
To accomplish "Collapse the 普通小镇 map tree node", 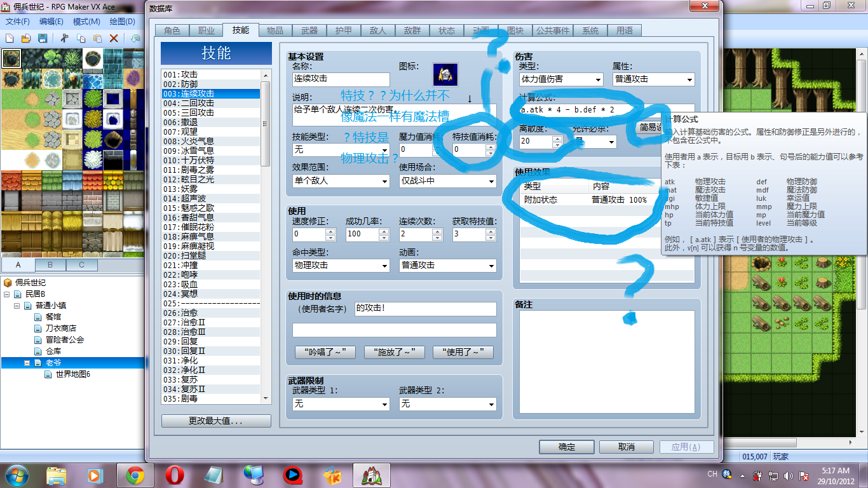I will pyautogui.click(x=17, y=306).
